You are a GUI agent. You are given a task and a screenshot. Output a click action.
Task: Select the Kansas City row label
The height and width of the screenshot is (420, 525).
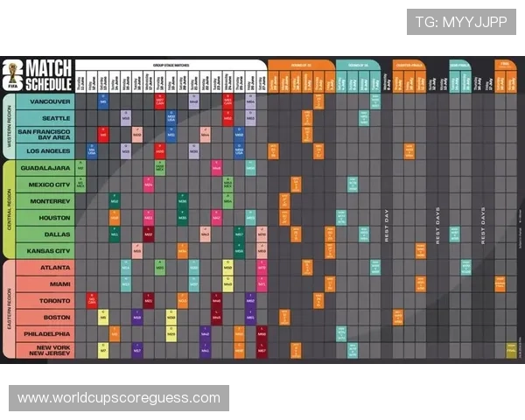[45, 251]
